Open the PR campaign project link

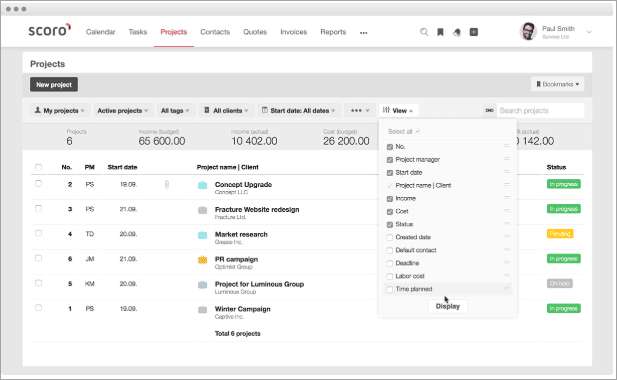[236, 259]
